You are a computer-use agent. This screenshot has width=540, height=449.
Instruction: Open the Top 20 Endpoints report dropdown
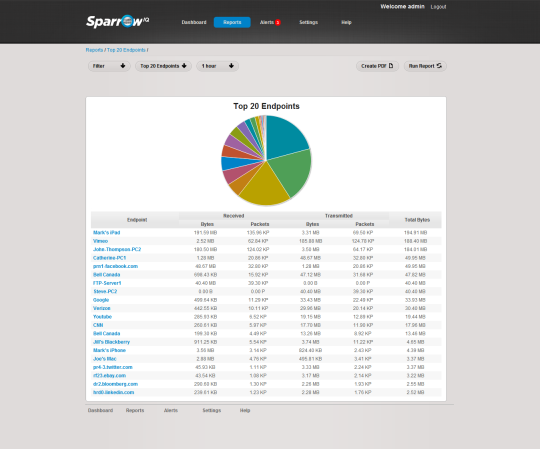(x=163, y=66)
